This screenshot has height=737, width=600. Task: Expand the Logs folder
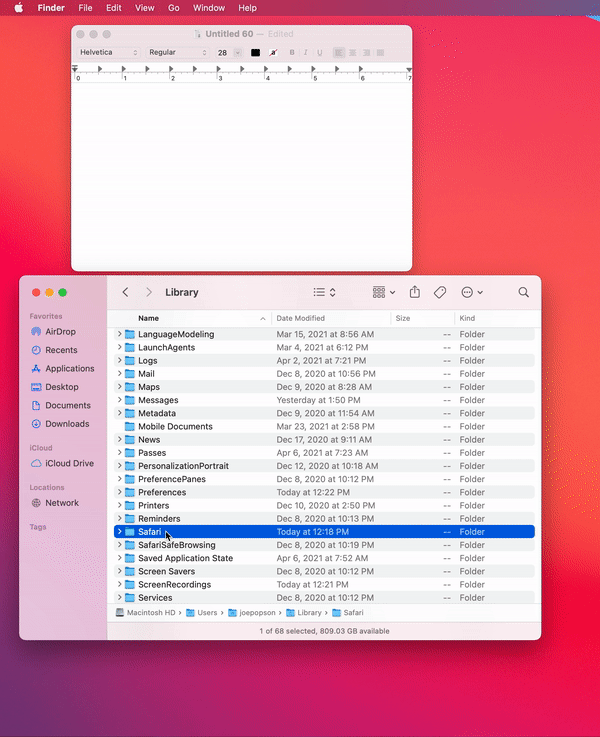(x=119, y=360)
